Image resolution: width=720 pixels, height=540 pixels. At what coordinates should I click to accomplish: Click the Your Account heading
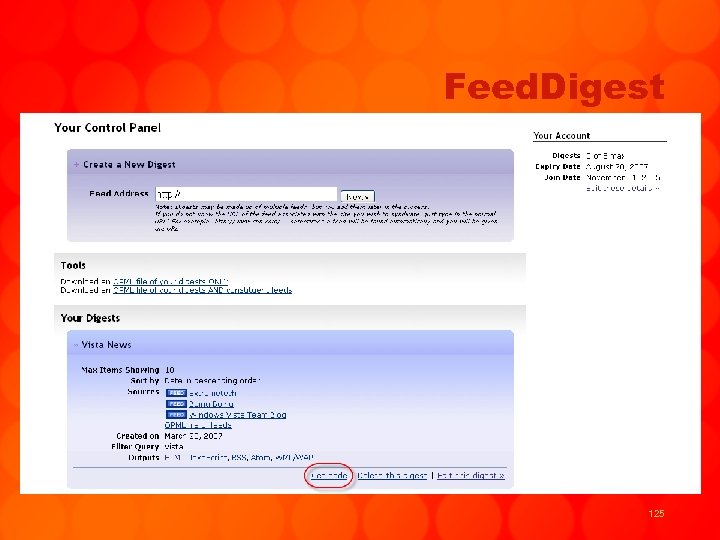(x=562, y=135)
